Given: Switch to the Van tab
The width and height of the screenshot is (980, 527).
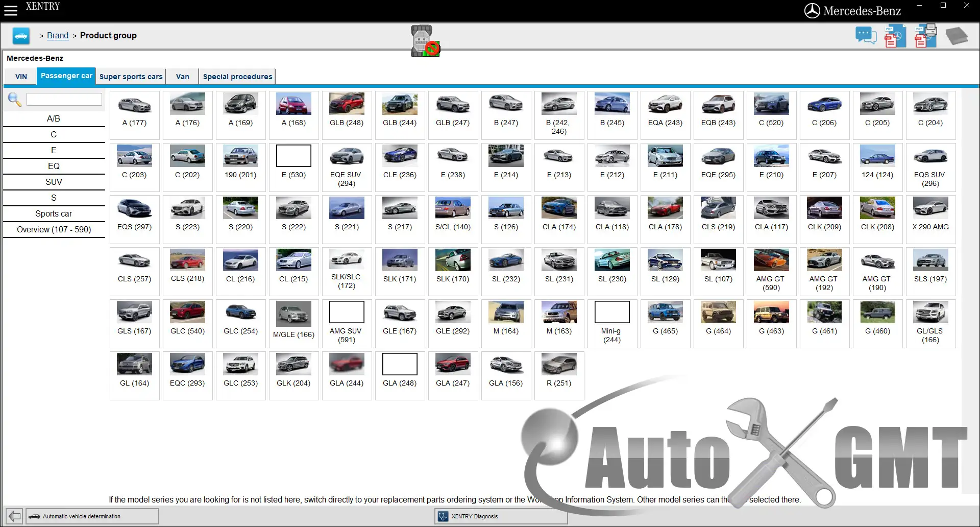Looking at the screenshot, I should [182, 77].
